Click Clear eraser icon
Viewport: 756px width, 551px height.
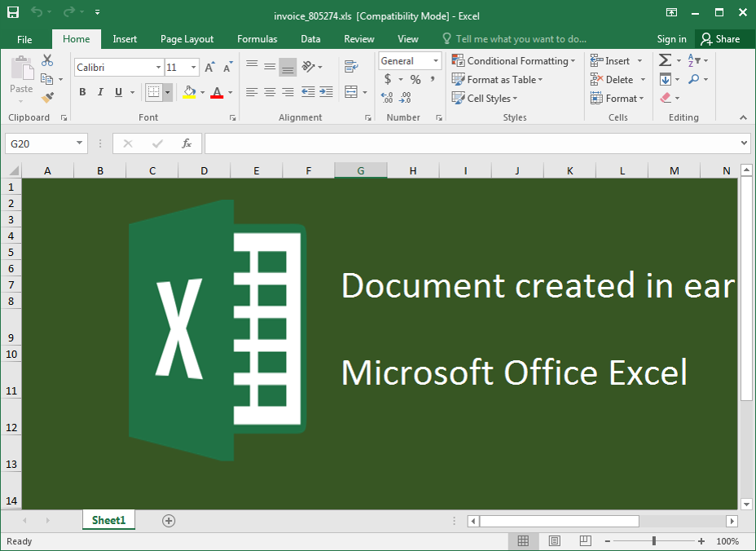666,98
